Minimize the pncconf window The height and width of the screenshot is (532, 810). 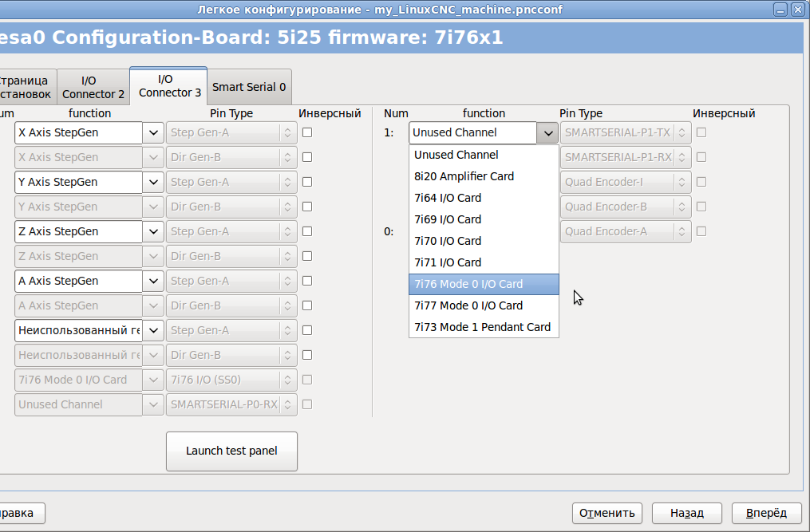click(x=780, y=10)
